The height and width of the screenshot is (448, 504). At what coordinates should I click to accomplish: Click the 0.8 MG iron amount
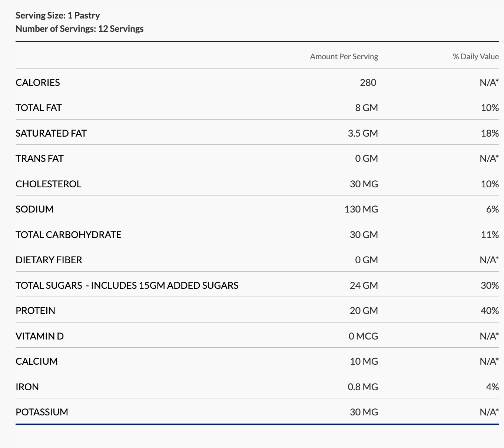pos(362,387)
